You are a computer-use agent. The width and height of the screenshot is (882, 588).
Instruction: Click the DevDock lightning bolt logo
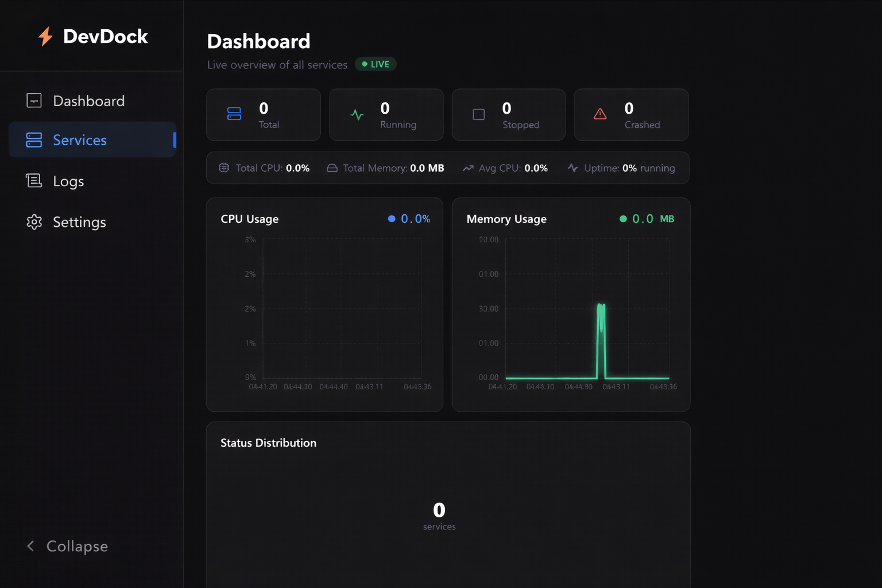click(x=45, y=36)
